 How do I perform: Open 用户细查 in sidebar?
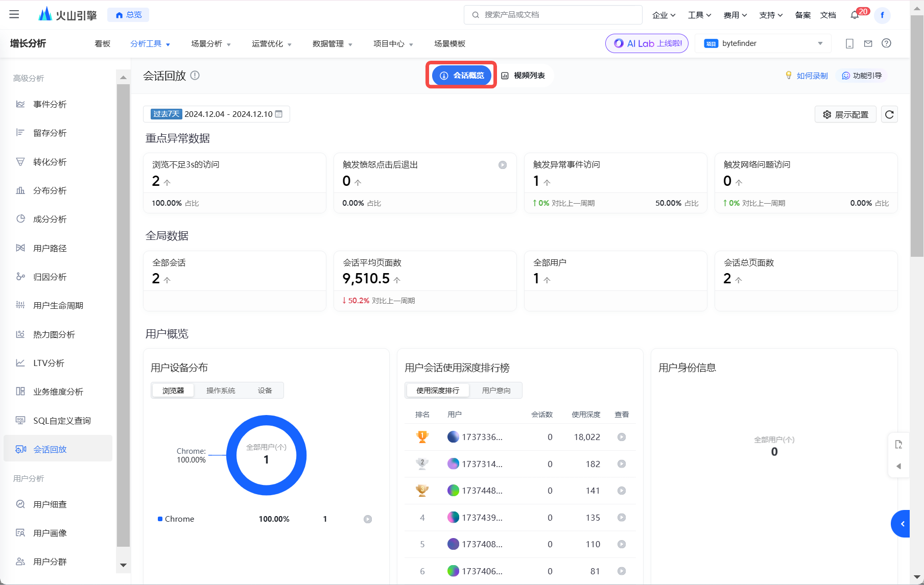coord(58,504)
